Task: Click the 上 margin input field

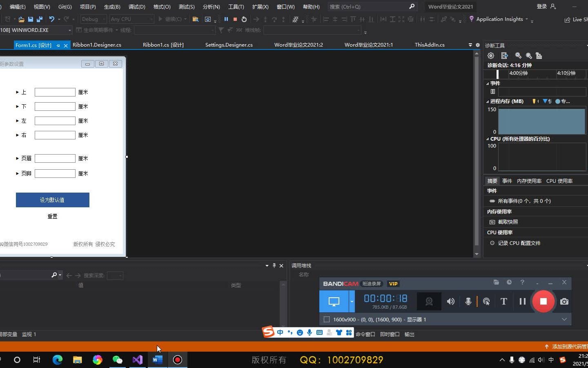Action: [x=55, y=92]
